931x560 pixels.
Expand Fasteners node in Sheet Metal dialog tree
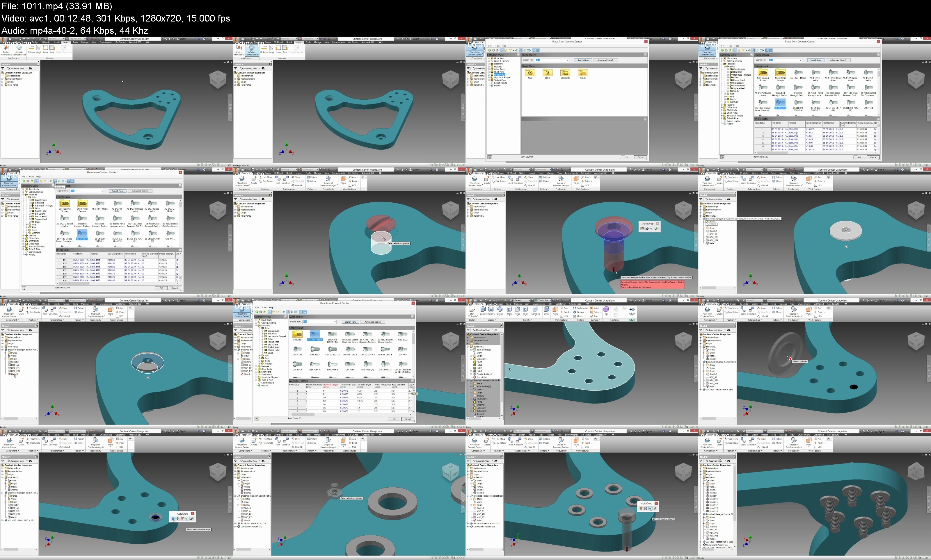pyautogui.click(x=489, y=64)
